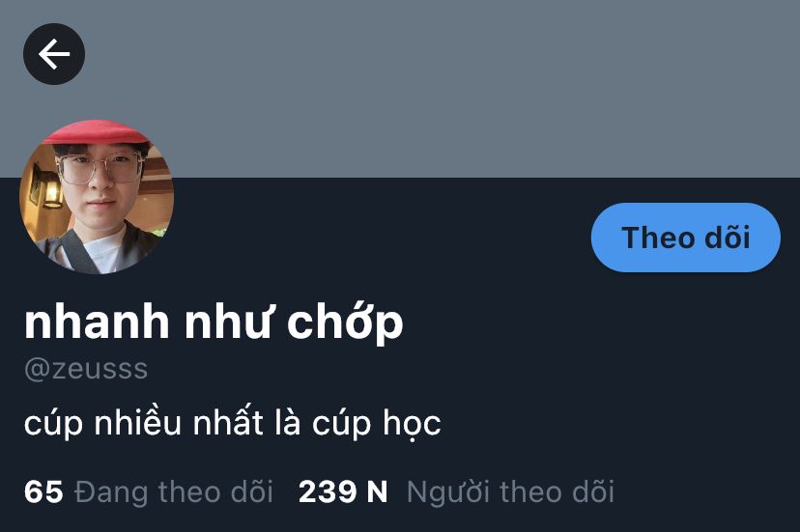The image size is (800, 532).
Task: Open the 65 Đang theo dõi list
Action: 149,491
